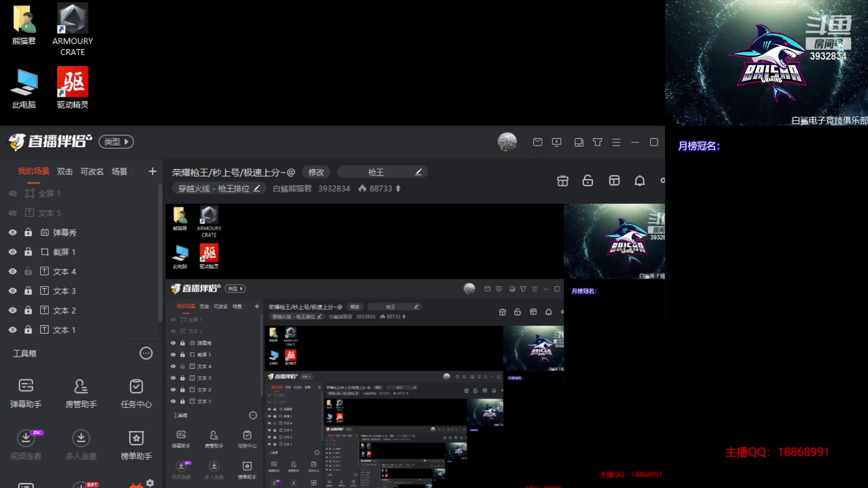Open 此电脑 desktop icon

point(24,89)
